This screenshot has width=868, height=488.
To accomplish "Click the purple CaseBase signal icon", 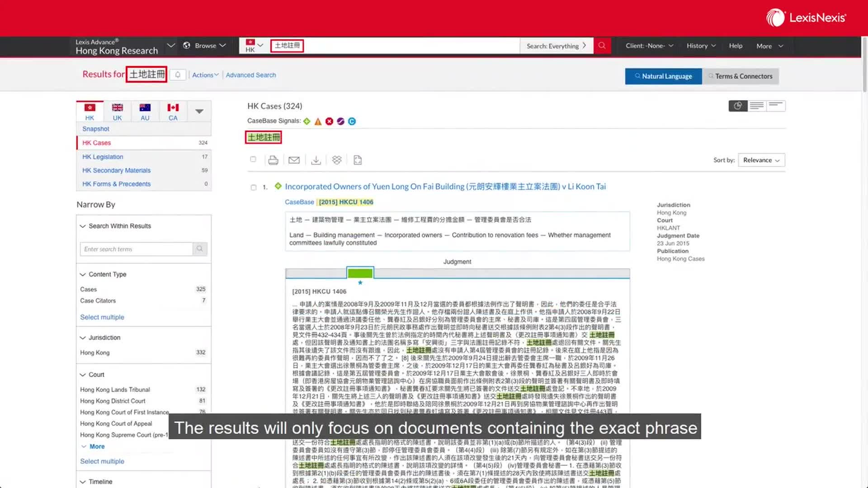I will pos(340,121).
